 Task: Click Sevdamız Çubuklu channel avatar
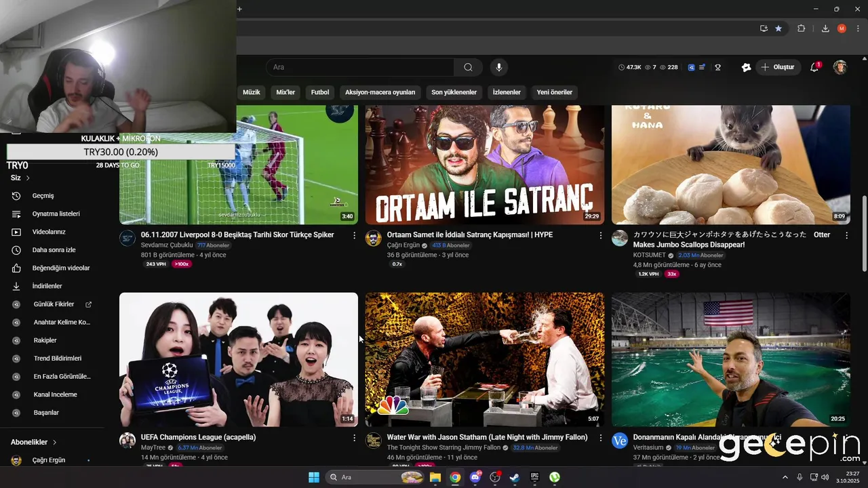click(x=127, y=238)
